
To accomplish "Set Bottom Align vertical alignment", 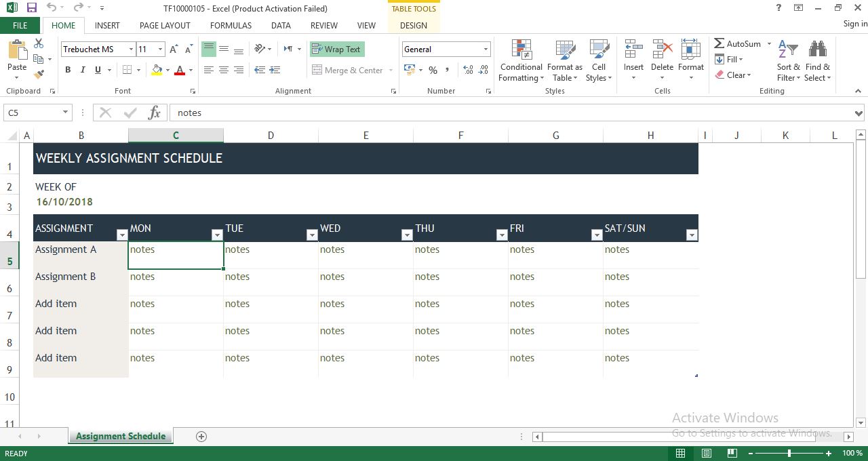I will click(x=239, y=49).
